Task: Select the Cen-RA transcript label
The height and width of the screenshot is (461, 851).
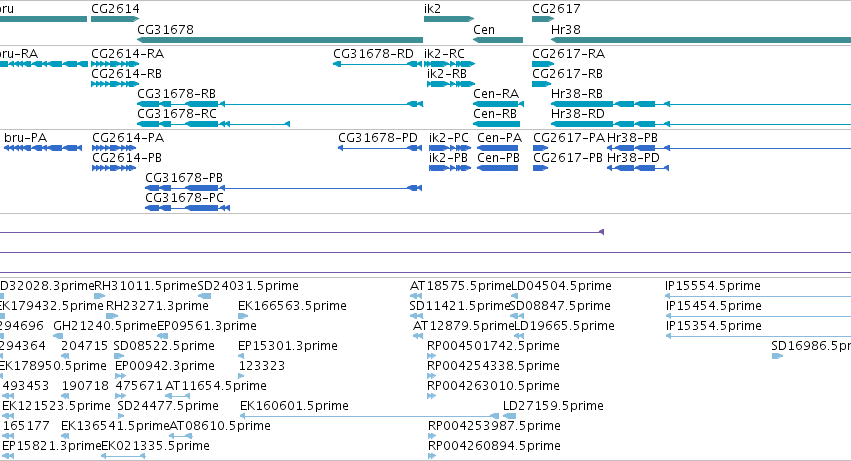Action: click(x=496, y=93)
